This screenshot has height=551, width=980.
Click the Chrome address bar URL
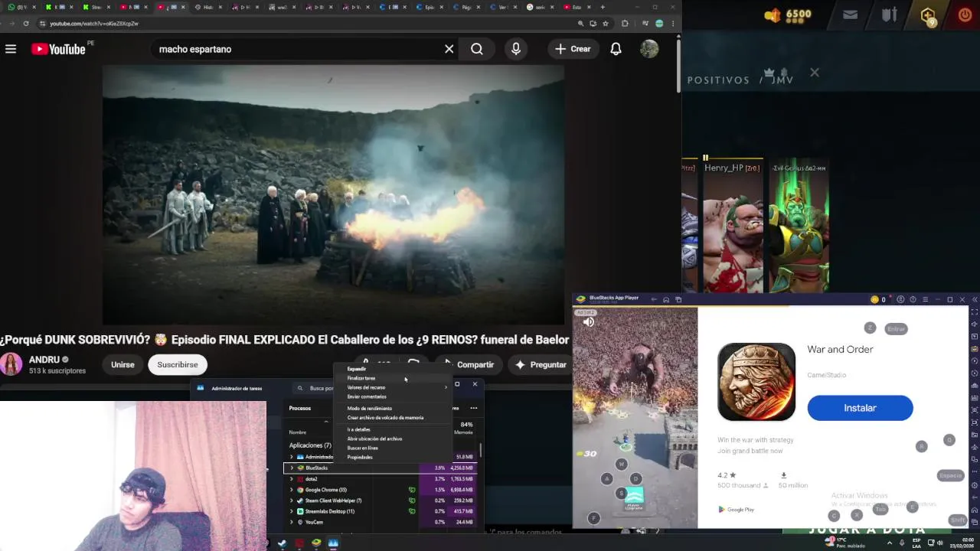click(94, 24)
